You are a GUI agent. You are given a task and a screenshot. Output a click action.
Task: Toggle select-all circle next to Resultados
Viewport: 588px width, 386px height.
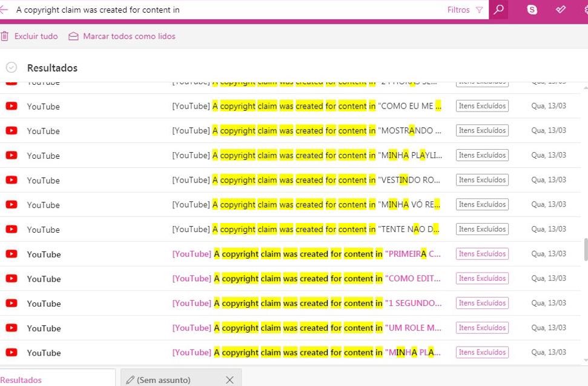point(12,67)
